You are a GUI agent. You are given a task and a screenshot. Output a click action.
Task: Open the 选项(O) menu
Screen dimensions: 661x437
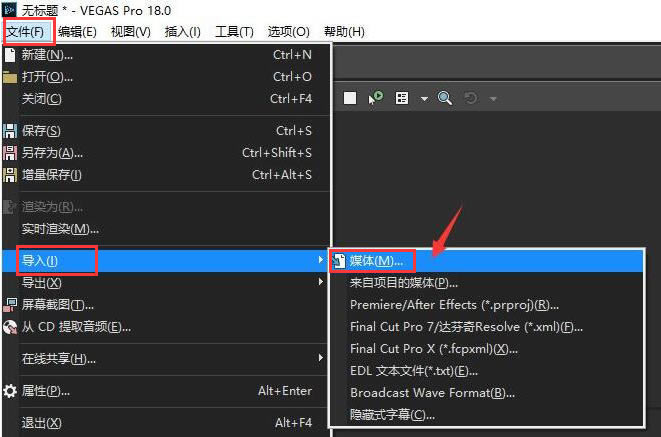coord(288,32)
